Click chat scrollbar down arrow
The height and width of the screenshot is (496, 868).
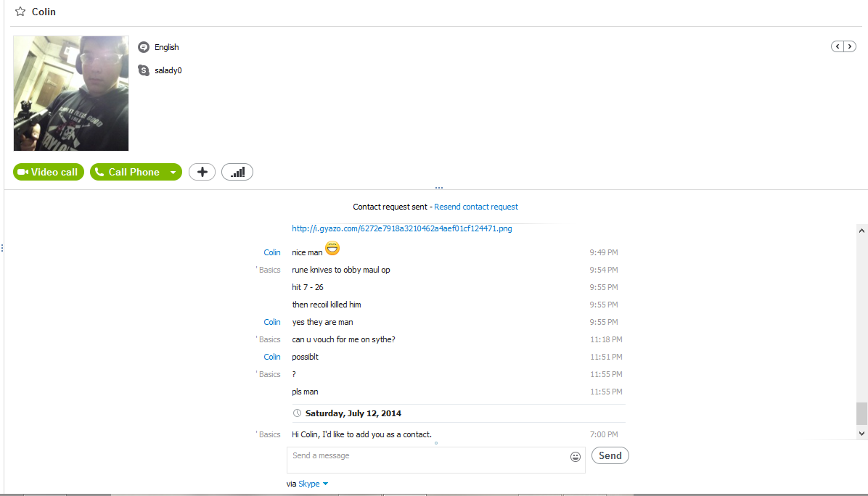[862, 434]
